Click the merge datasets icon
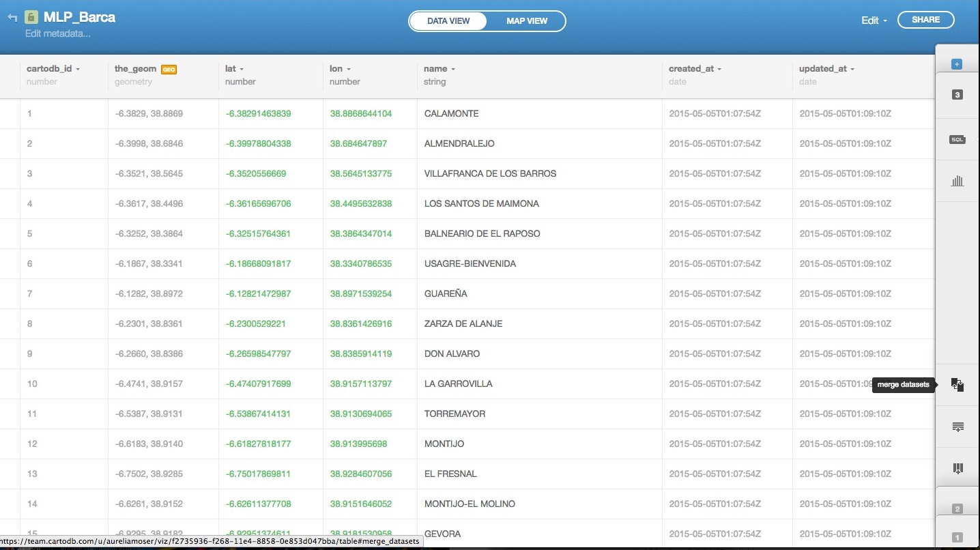Screen dimensions: 980x550 click(957, 385)
